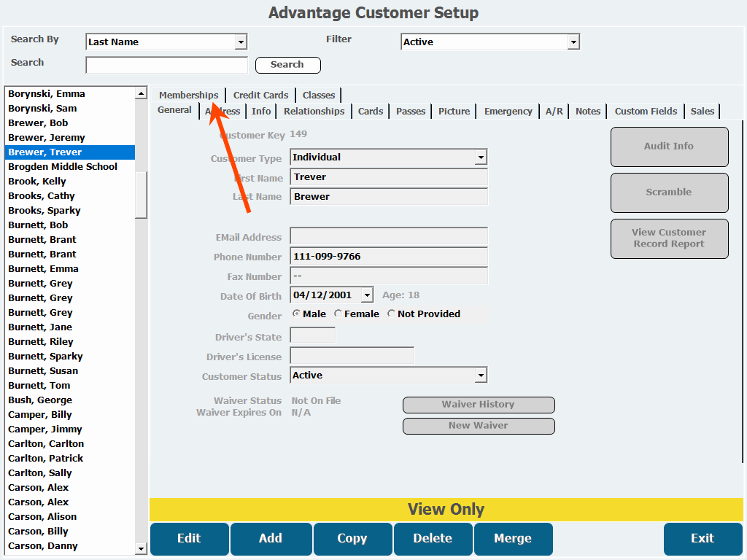
Task: Select Carlton, Patrick in customer list
Action: [x=70, y=459]
